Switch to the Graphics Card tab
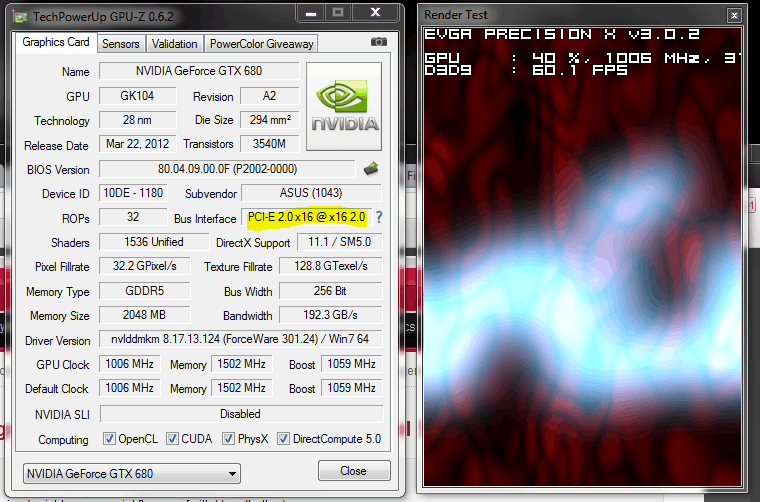The height and width of the screenshot is (502, 760). coord(56,42)
